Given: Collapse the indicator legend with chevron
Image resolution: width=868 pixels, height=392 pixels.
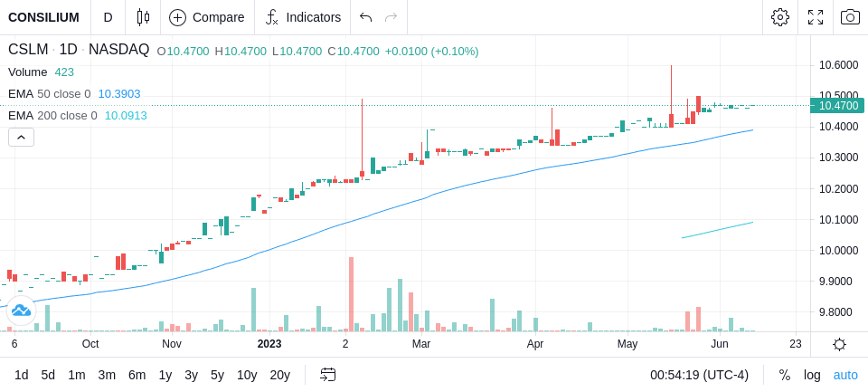Looking at the screenshot, I should tap(21, 137).
